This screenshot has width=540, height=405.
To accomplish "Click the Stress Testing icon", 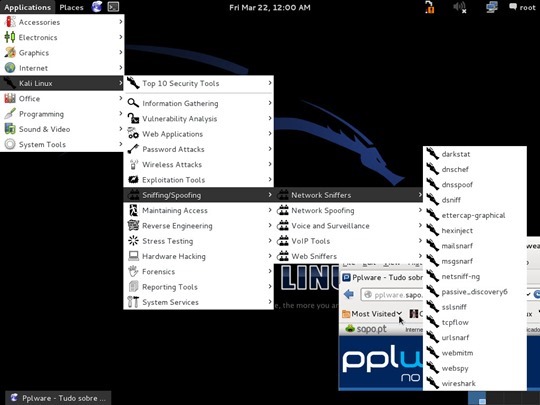I will pyautogui.click(x=133, y=241).
